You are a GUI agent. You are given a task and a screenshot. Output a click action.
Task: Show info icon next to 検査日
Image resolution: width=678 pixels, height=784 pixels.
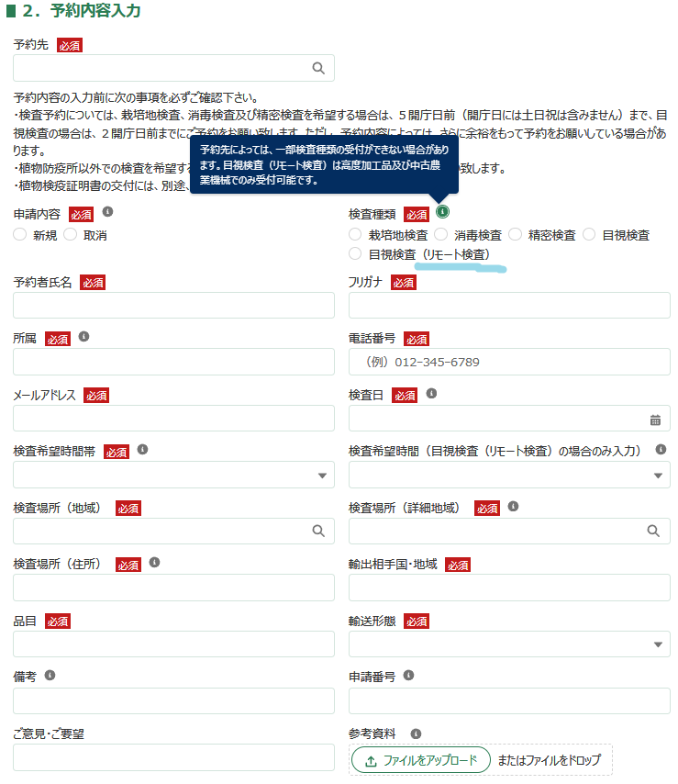pyautogui.click(x=432, y=394)
